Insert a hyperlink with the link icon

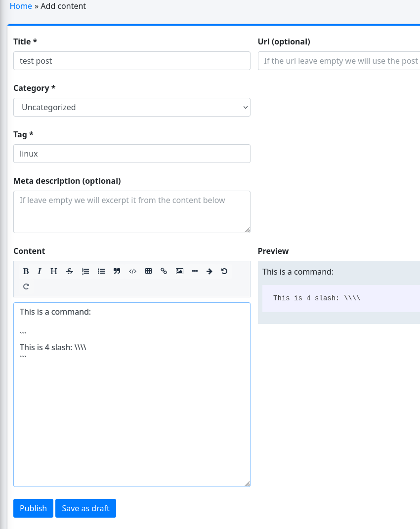point(164,271)
